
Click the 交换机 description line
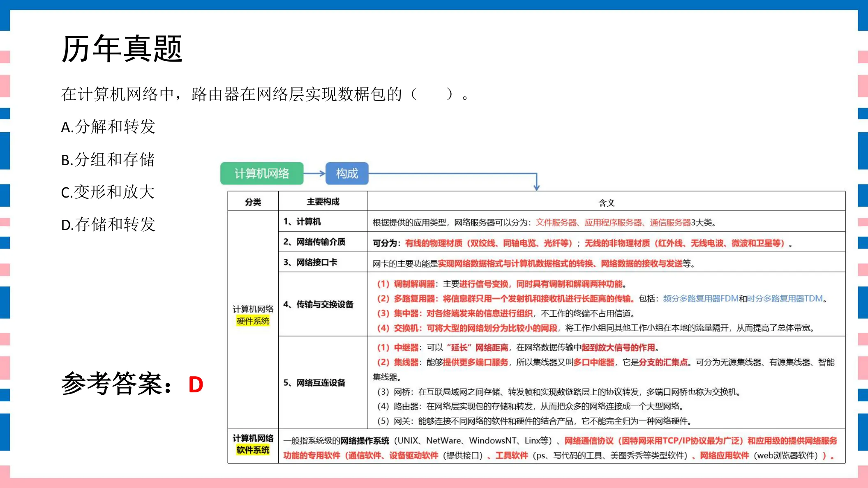tap(596, 328)
